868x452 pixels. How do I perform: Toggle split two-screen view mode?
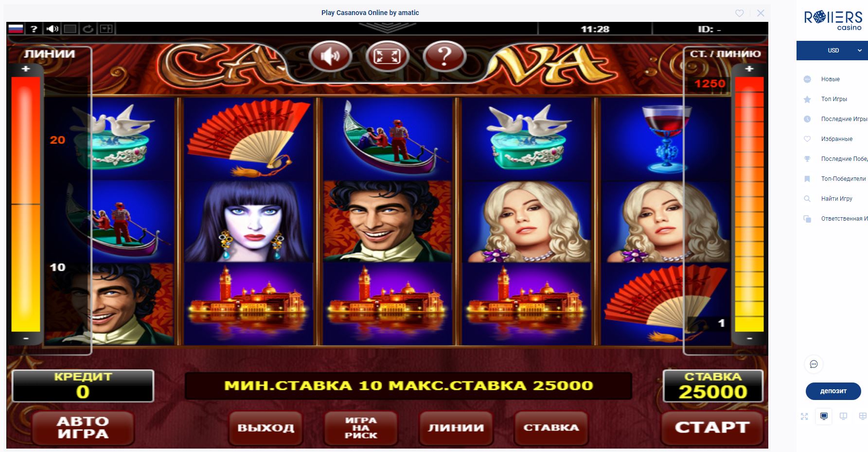(843, 416)
